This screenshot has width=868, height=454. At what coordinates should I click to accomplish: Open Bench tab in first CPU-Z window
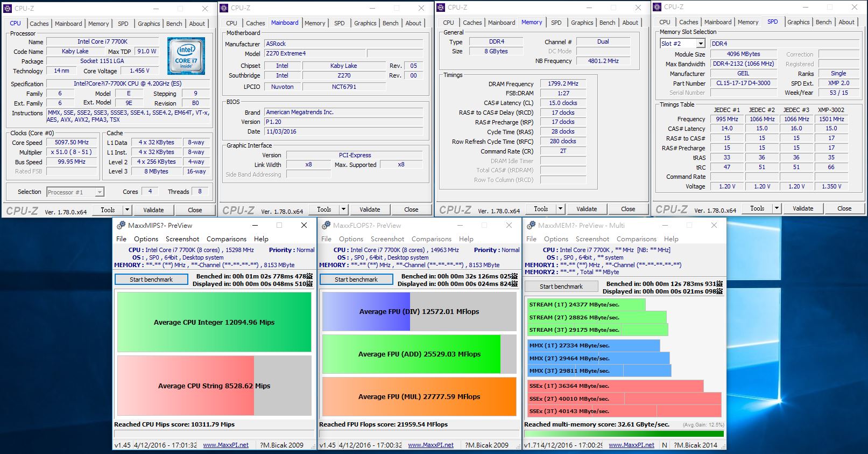tap(174, 24)
